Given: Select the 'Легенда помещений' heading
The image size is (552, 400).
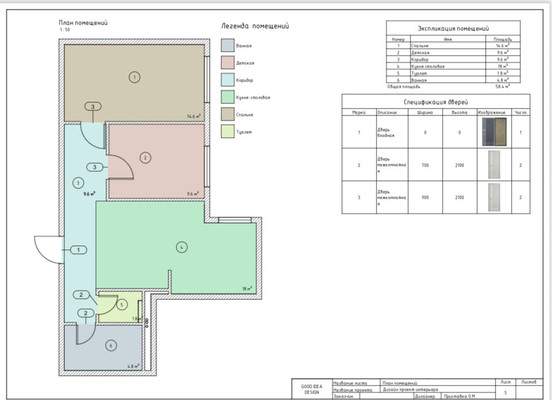Looking at the screenshot, I should tap(255, 26).
